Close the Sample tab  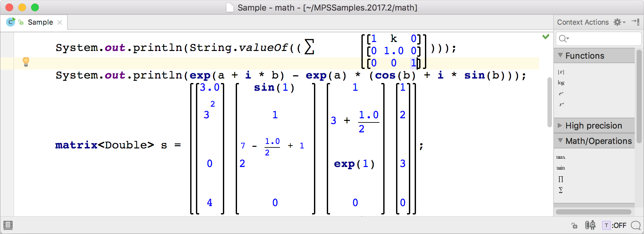point(60,22)
